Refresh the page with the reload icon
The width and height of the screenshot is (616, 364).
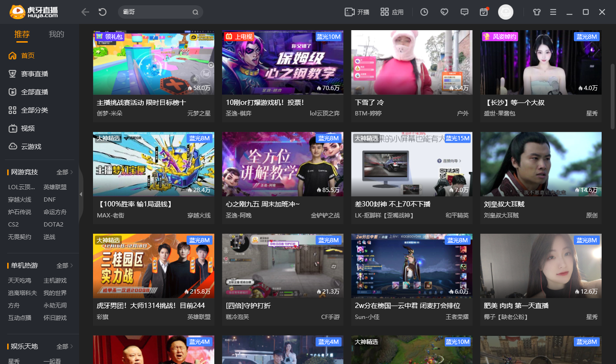click(x=103, y=12)
